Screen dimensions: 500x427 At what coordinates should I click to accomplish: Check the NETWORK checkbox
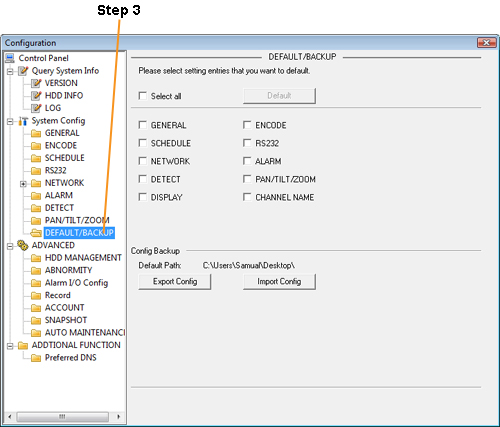[143, 161]
